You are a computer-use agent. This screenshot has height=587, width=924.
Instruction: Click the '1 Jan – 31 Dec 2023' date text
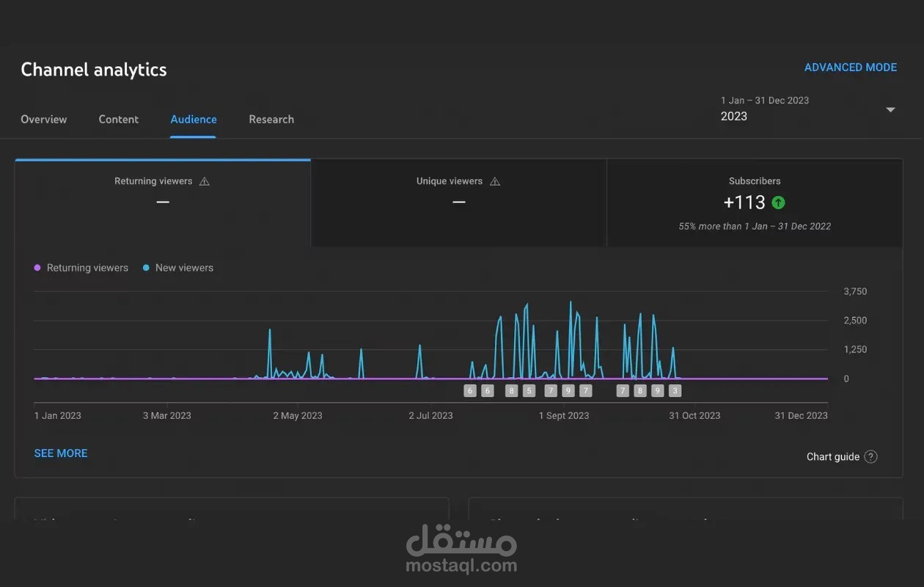(765, 101)
